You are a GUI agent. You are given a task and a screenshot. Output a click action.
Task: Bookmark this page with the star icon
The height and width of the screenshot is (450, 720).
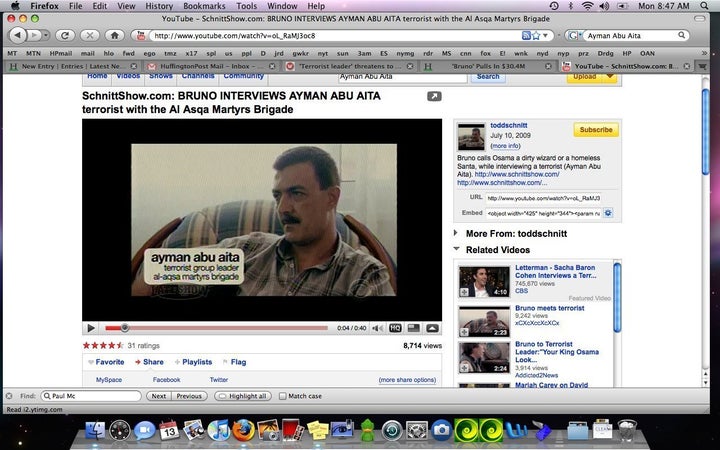coord(536,35)
